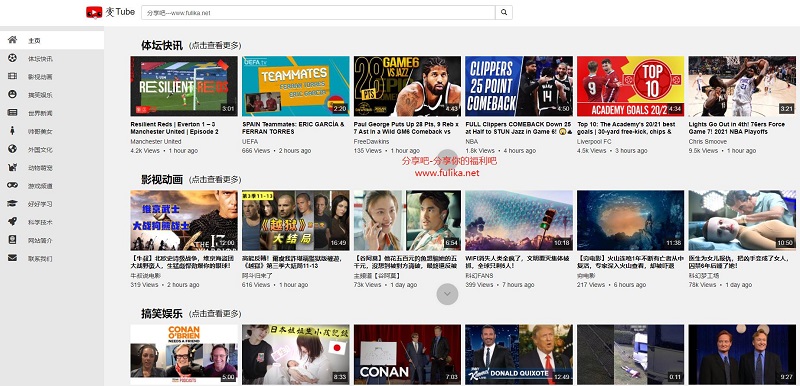This screenshot has width=800, height=386.
Task: Click the Liverpool FC channel name
Action: [x=594, y=141]
